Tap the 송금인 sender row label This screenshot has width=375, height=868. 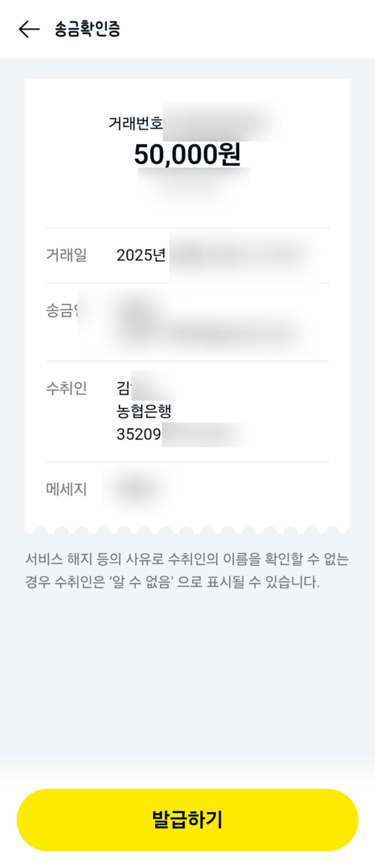pos(62,310)
